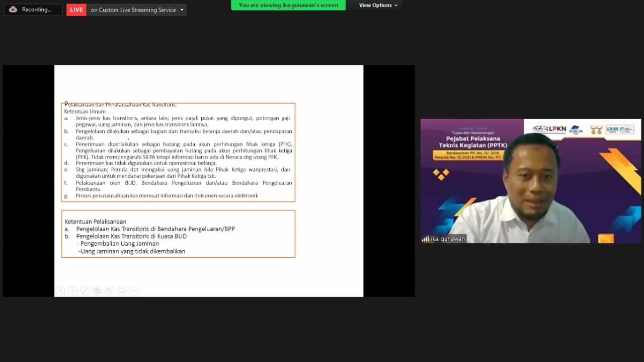Click the magnifier zoom icon on slide
644x362 pixels.
coord(109,291)
